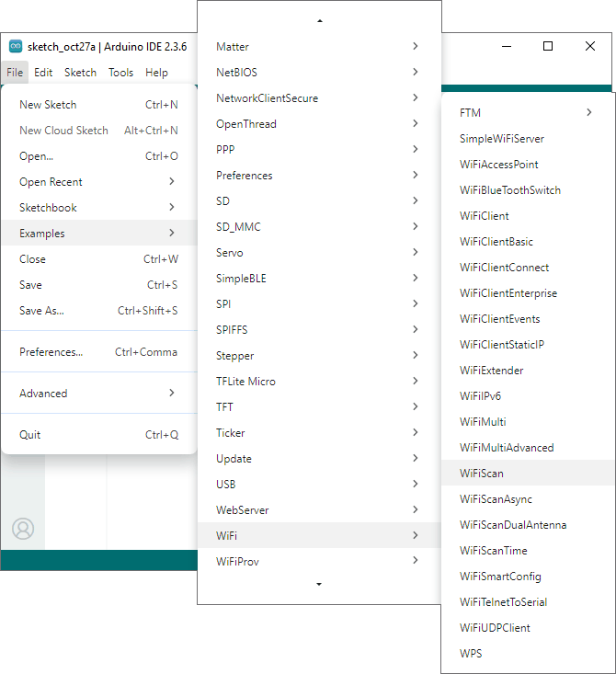Click the Tools menu bar item

[120, 73]
